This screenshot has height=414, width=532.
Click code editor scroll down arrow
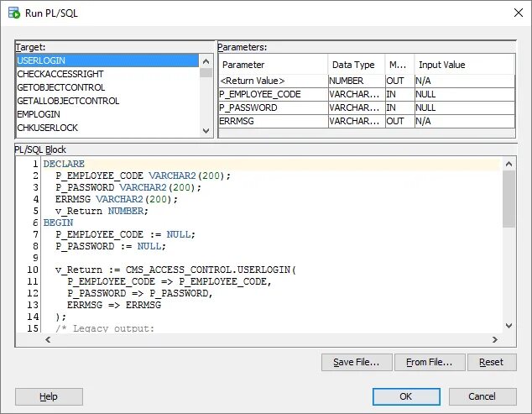tap(509, 326)
